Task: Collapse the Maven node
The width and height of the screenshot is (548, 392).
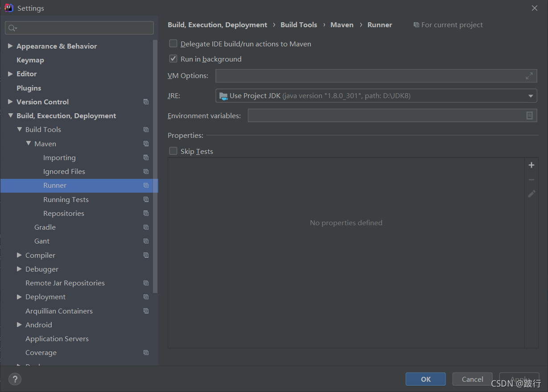Action: (x=29, y=144)
